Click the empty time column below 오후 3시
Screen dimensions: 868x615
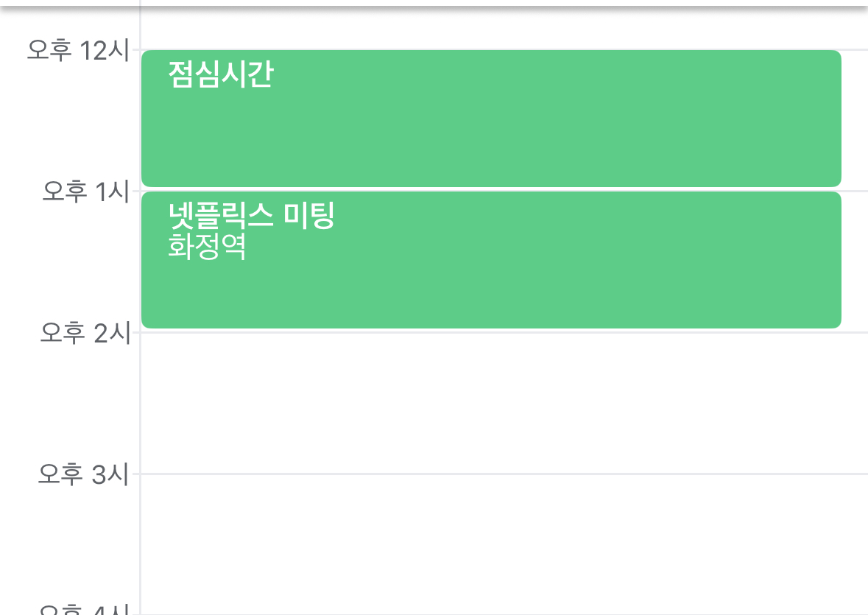click(x=70, y=545)
